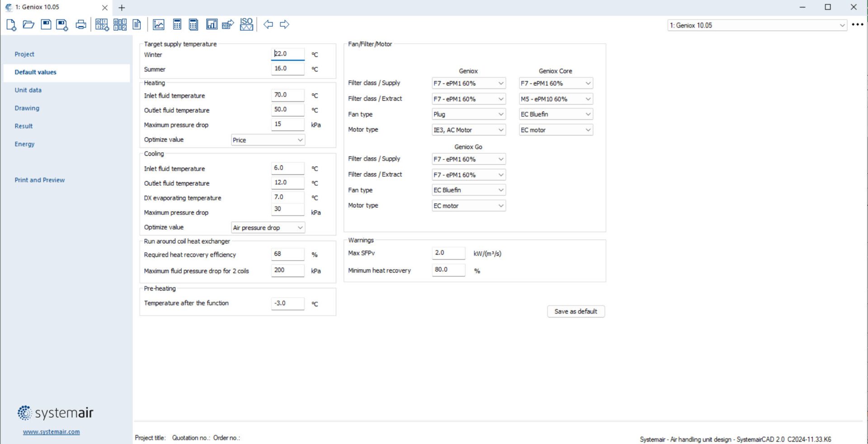
Task: Click the Pre-heating Temperature after the function field
Action: point(288,304)
